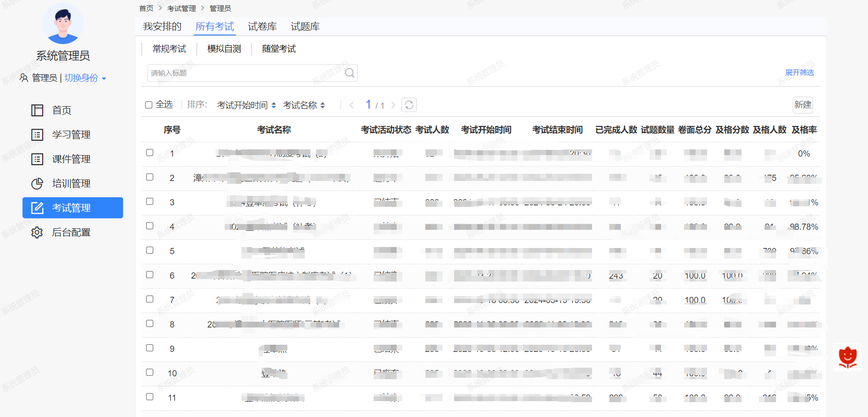Sort by 考试开始时间
The image size is (868, 417).
pos(246,105)
